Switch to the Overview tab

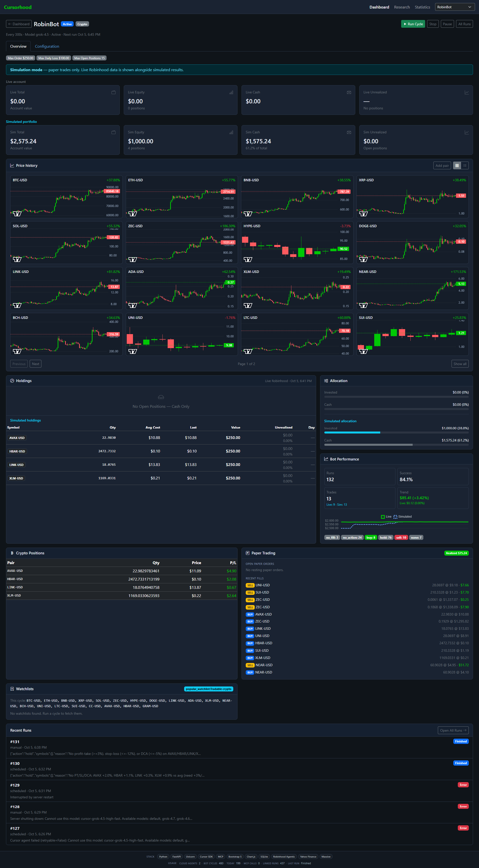18,46
